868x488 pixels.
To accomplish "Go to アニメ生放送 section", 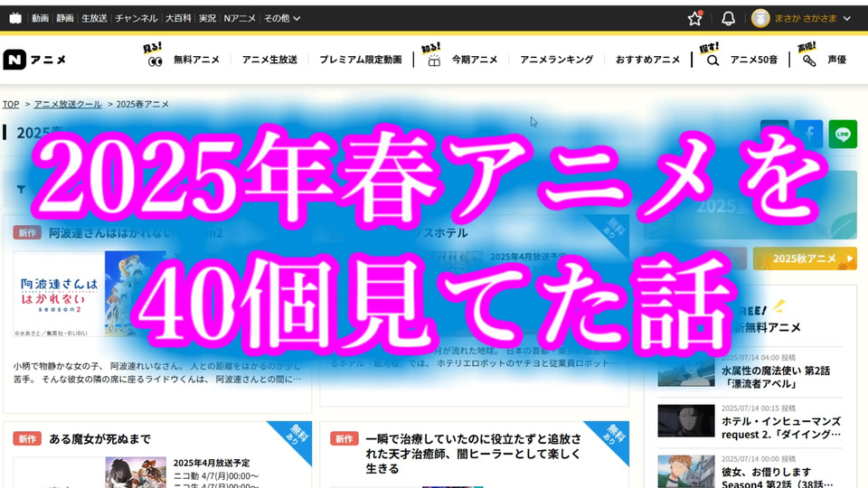I will (269, 60).
